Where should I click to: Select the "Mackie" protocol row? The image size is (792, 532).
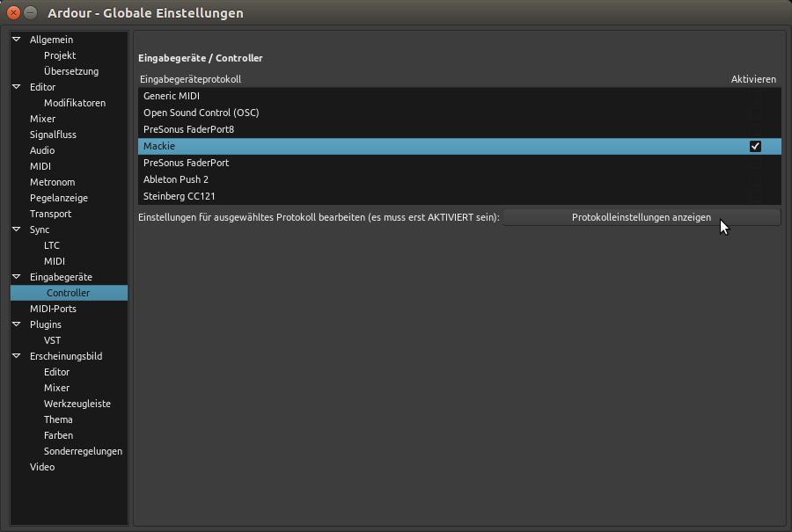[x=459, y=146]
